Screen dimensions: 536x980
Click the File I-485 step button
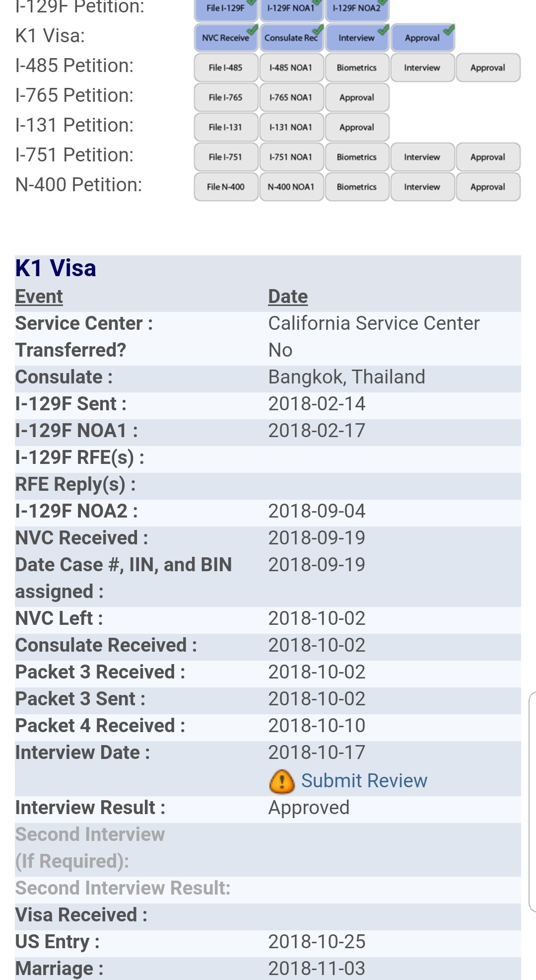[x=226, y=68]
